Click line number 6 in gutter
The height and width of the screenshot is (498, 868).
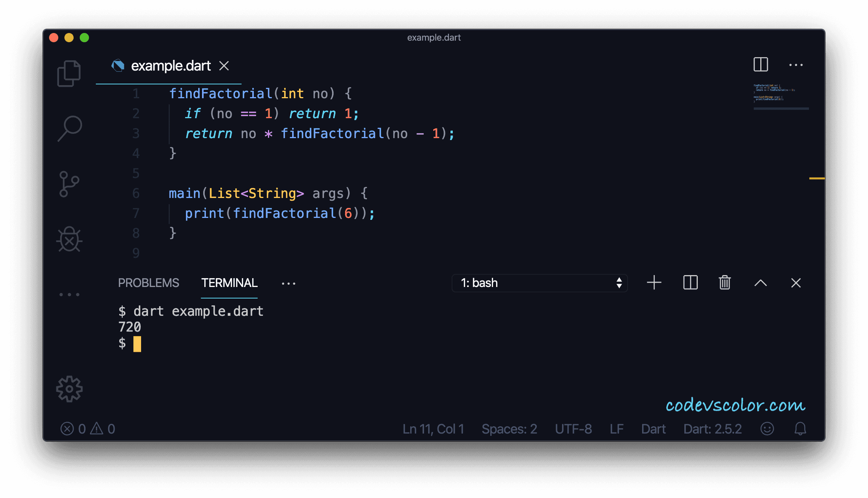pos(136,193)
